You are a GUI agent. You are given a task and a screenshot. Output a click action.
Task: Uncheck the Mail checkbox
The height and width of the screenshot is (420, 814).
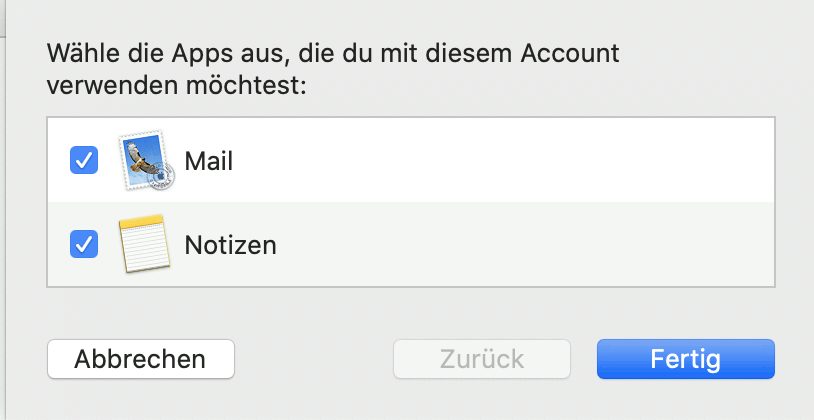(84, 160)
